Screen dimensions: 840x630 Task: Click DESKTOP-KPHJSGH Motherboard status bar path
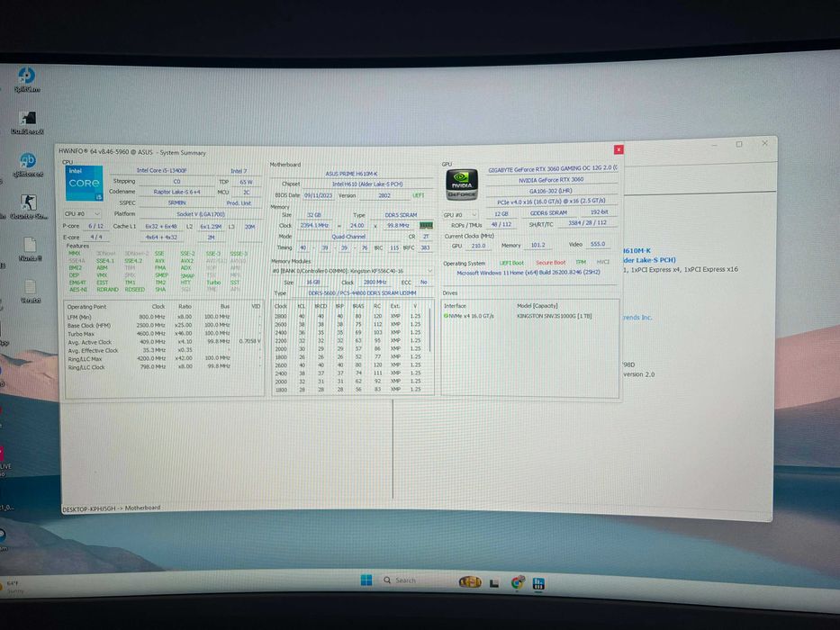(x=112, y=508)
